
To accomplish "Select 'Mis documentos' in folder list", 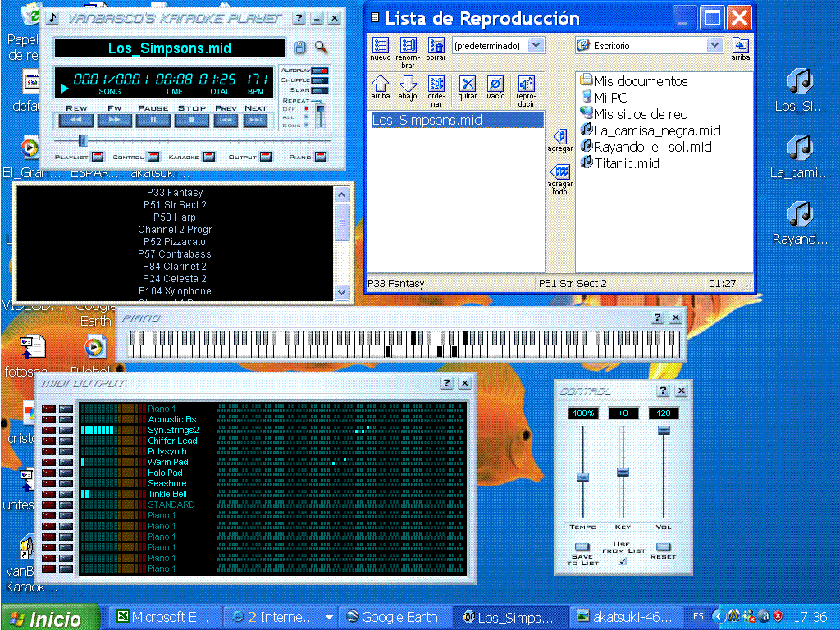I will tap(634, 81).
